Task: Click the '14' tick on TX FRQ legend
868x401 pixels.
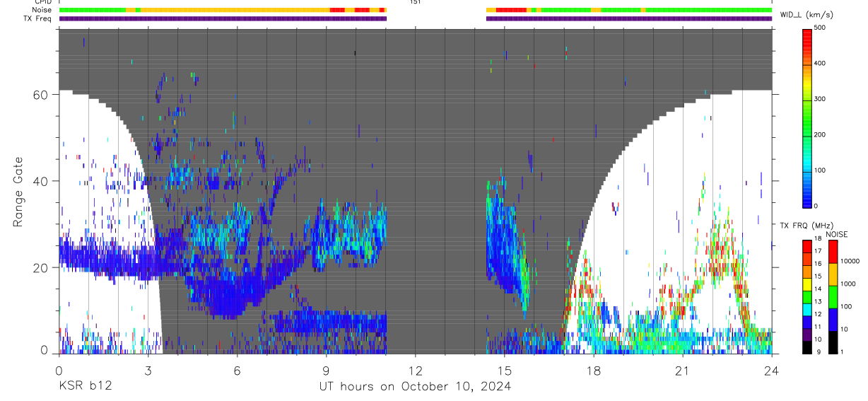Action: click(x=818, y=289)
